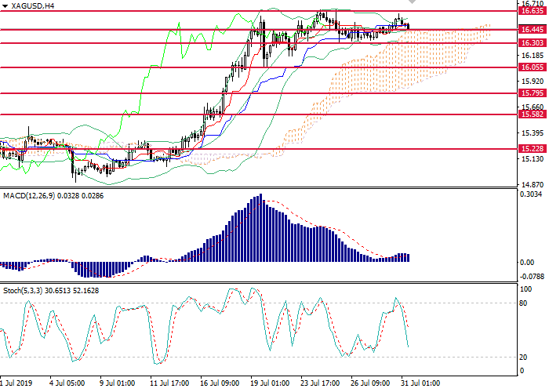The image size is (549, 392).
Task: Select the 15.795 price level label
Action: coord(533,93)
